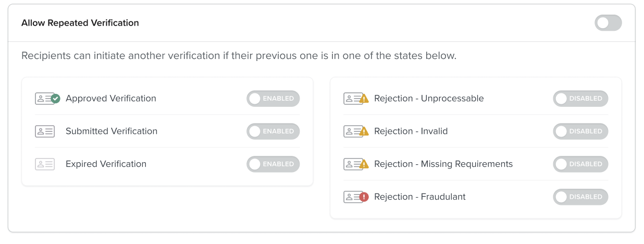
Task: Enable the Rejection - Fraudulant switch
Action: tap(580, 197)
